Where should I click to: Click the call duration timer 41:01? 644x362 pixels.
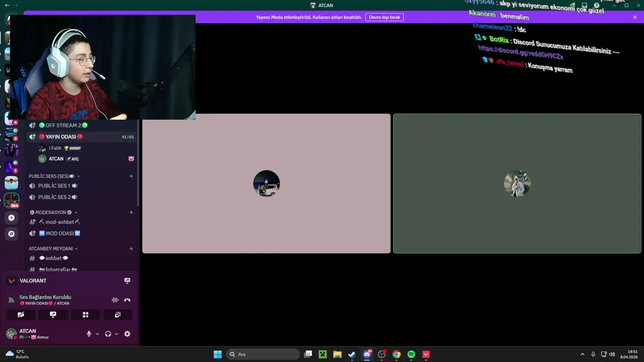(128, 137)
